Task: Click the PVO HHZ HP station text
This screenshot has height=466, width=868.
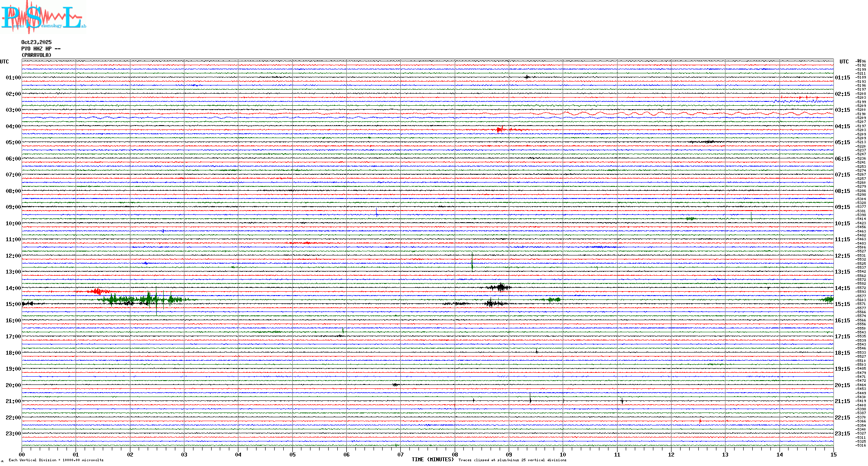Action: tap(41, 49)
